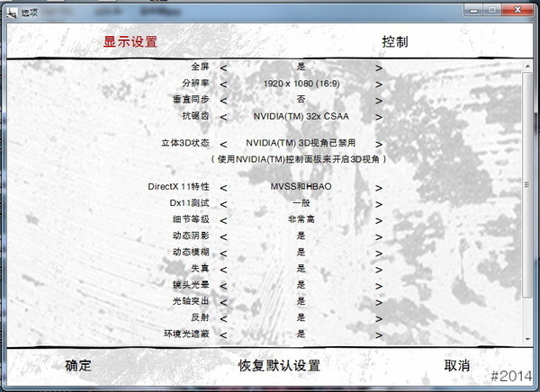Toggle 光轴突出 with its left arrow
Image resolution: width=540 pixels, height=392 pixels.
tap(223, 302)
